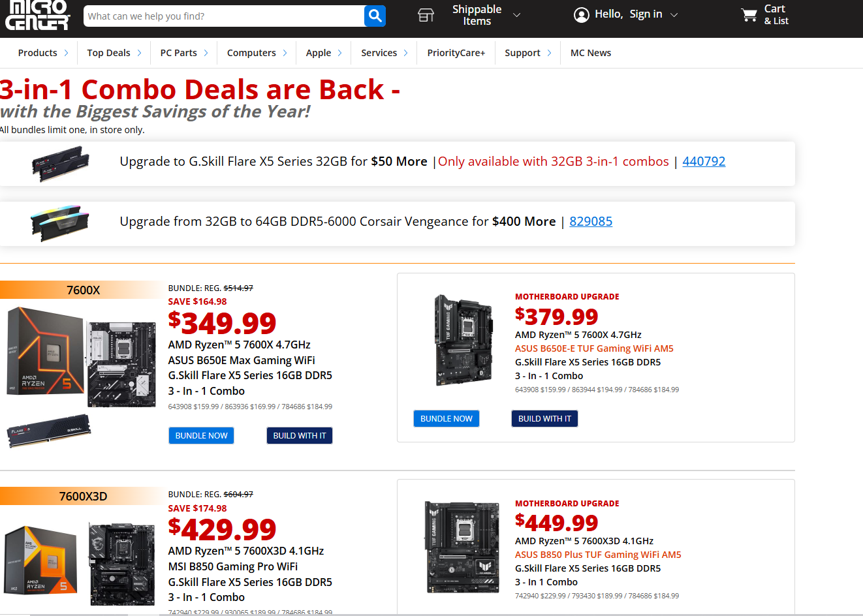Click the ASUS TUF B650E-E motherboard image
The width and height of the screenshot is (863, 616).
463,339
